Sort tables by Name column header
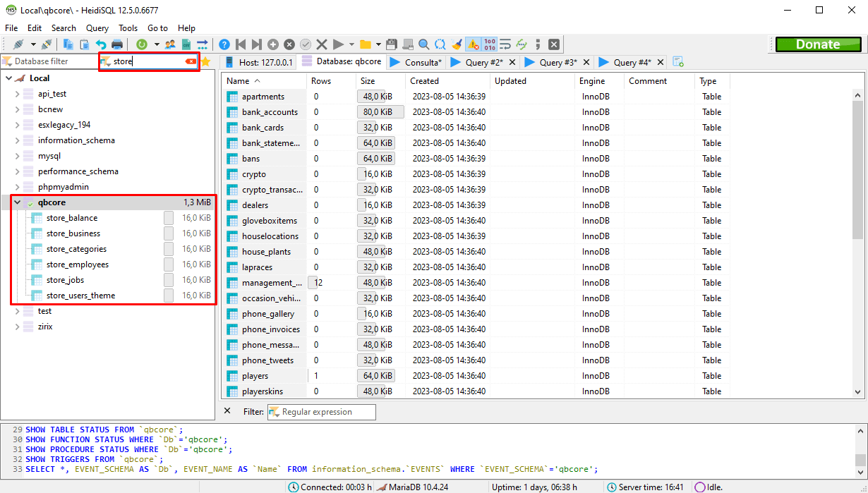 (265, 81)
